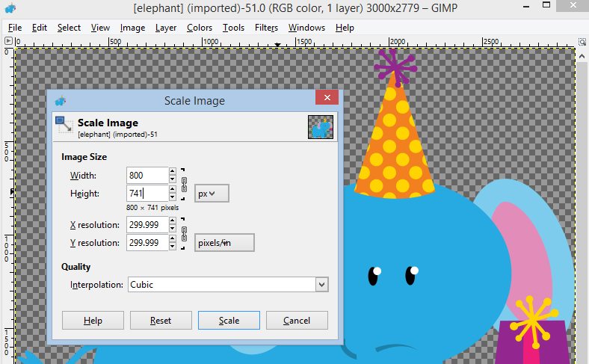Close the Scale Image dialog
Viewport: 589px width, 364px height.
pyautogui.click(x=327, y=98)
